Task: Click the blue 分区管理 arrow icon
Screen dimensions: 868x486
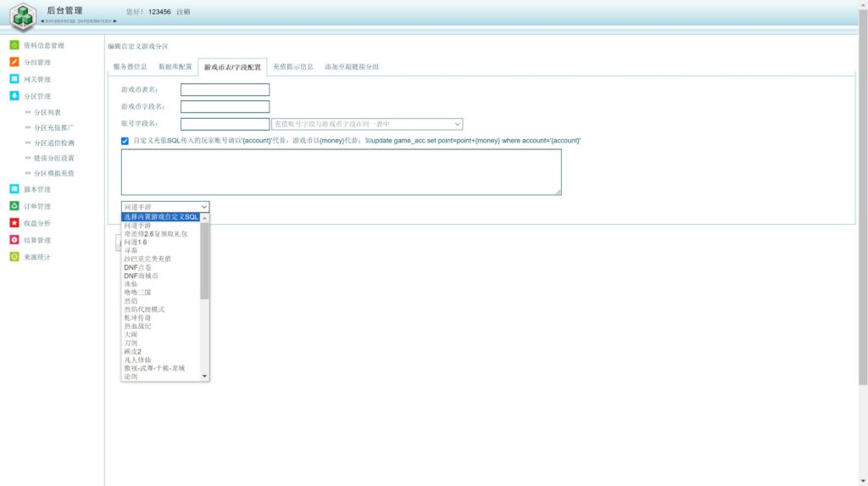Action: click(14, 97)
